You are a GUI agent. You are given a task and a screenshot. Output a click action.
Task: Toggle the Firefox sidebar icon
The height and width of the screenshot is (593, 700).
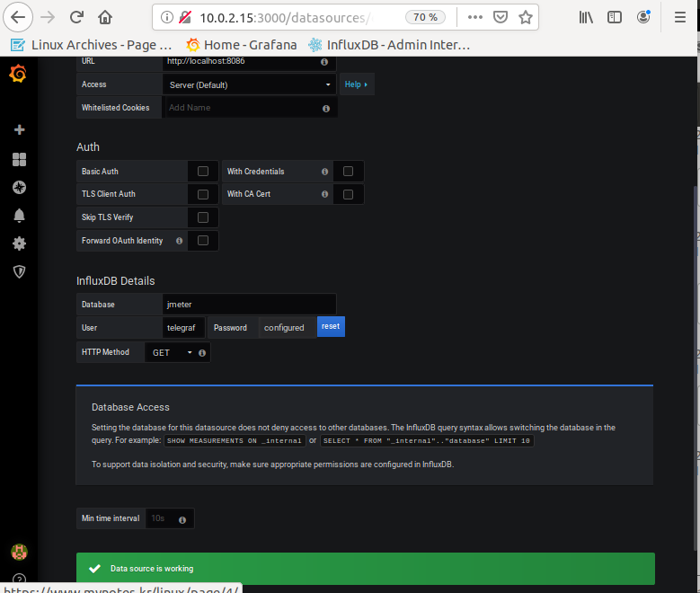[x=615, y=17]
